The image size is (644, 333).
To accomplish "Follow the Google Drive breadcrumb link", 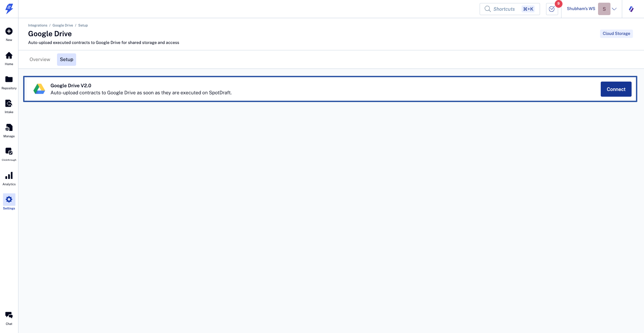I will point(63,26).
